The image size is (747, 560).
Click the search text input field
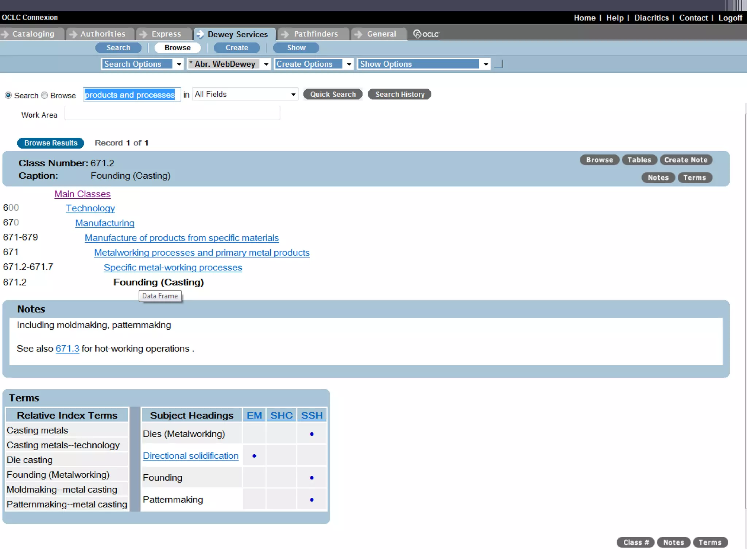click(x=131, y=95)
